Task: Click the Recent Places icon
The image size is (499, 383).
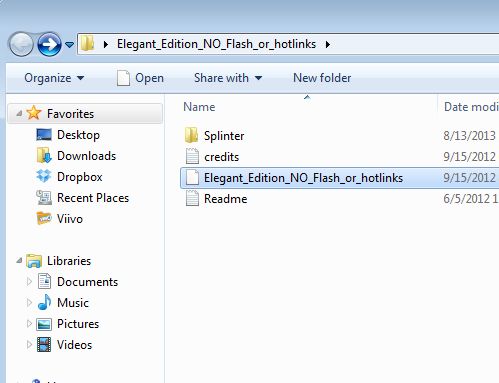Action: tap(44, 197)
